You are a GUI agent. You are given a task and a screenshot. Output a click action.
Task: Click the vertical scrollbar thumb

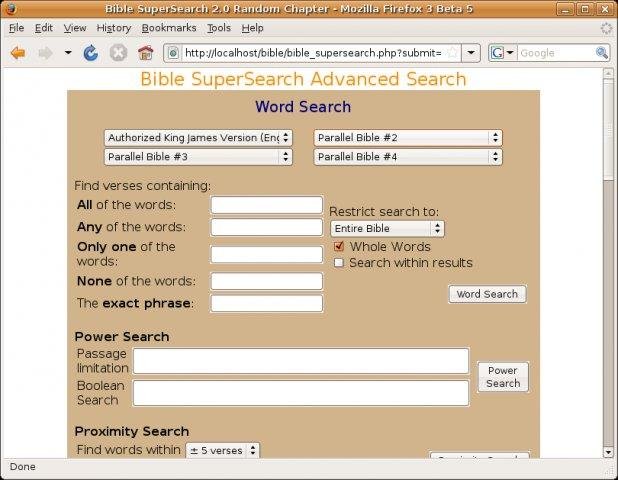(x=608, y=129)
